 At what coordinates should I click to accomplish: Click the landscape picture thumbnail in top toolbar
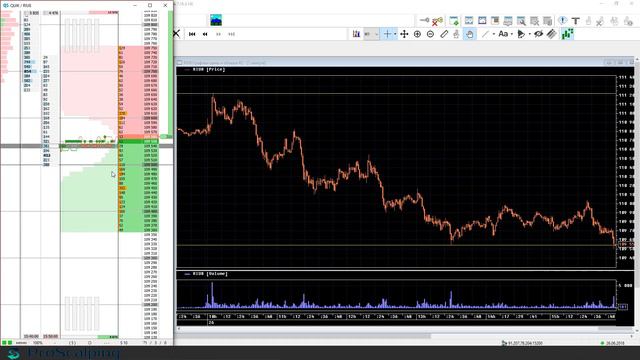(x=216, y=20)
